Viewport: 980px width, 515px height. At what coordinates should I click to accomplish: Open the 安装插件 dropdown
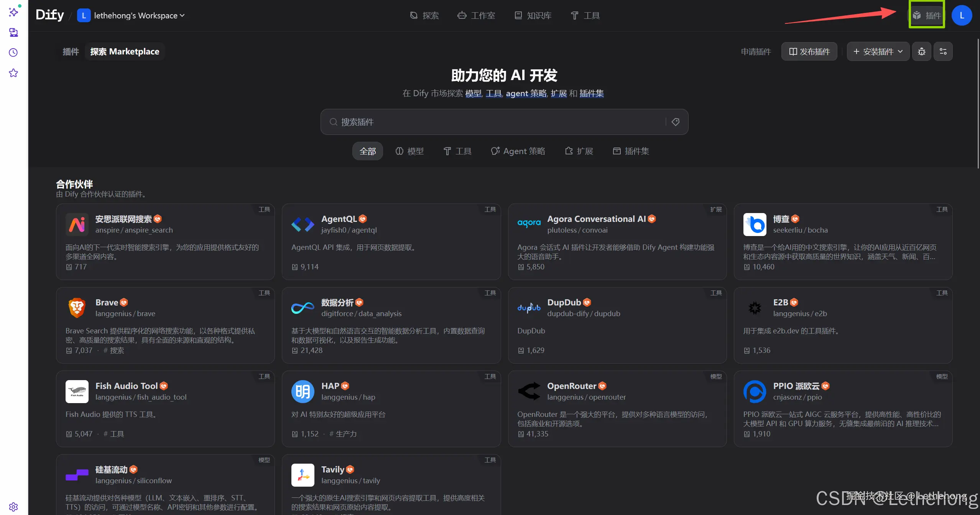pos(877,51)
